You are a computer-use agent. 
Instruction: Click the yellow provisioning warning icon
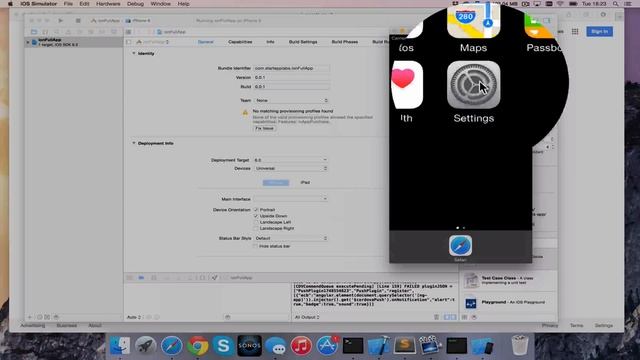pos(245,113)
